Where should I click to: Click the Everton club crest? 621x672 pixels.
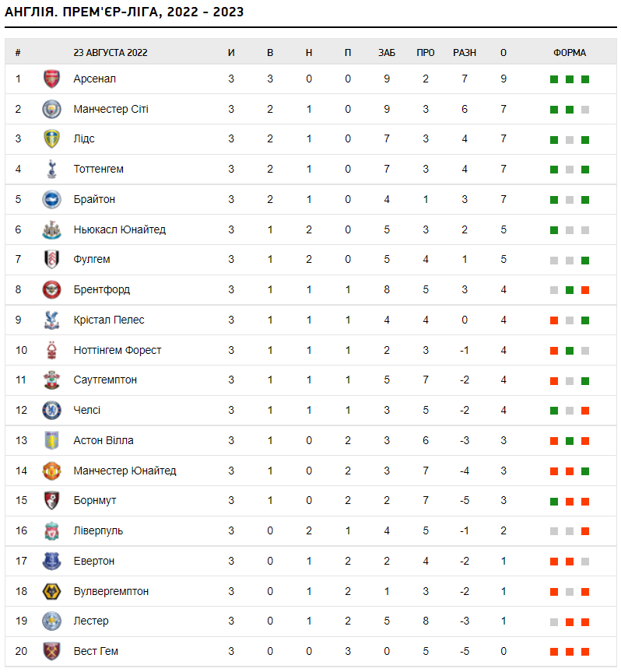tap(51, 561)
